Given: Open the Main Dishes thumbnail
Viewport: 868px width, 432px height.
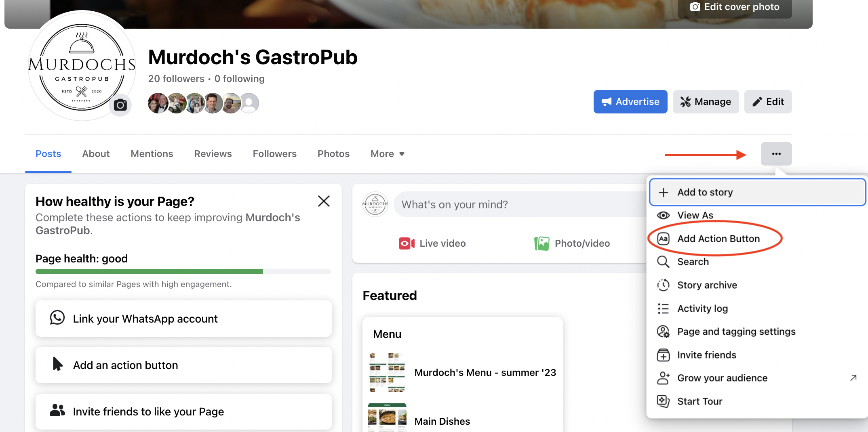Looking at the screenshot, I should pyautogui.click(x=387, y=417).
